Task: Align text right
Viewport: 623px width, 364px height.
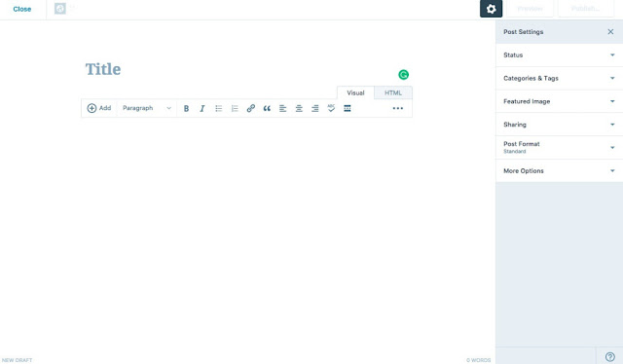Action: (x=315, y=108)
